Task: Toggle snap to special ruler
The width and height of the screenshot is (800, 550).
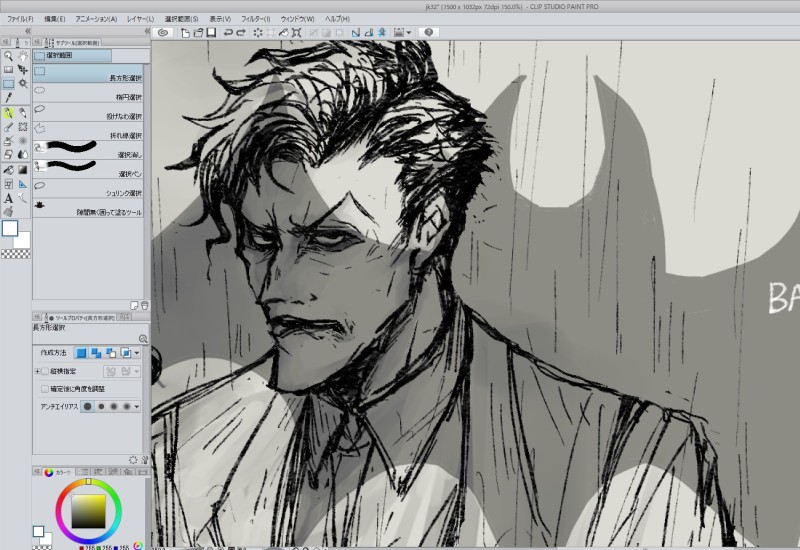Action: click(369, 33)
